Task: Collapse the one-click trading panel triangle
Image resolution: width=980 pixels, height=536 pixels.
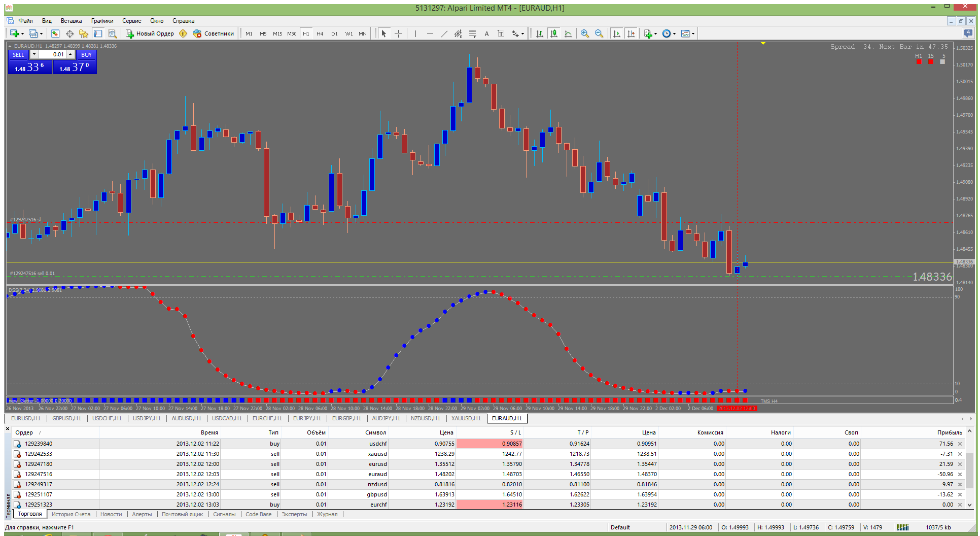Action: pos(10,46)
